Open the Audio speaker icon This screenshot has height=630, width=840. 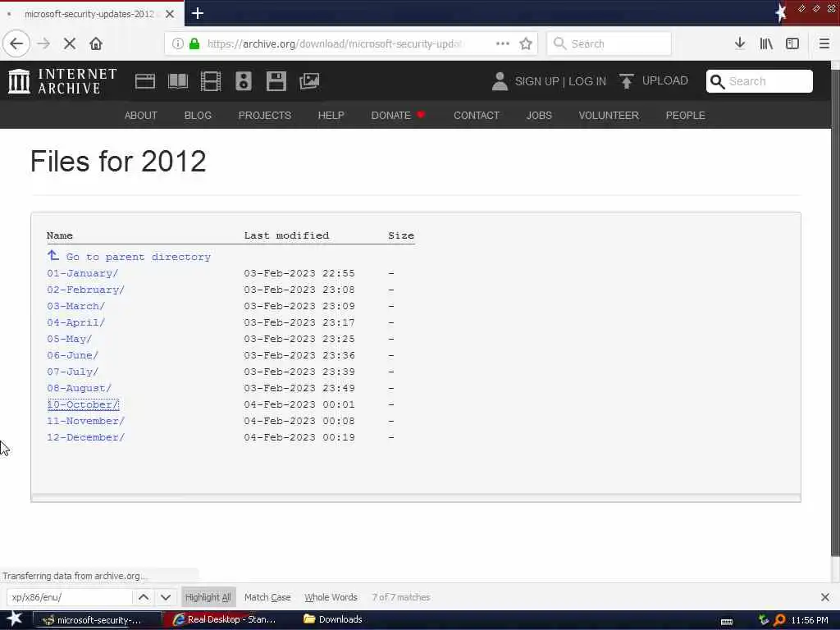243,81
